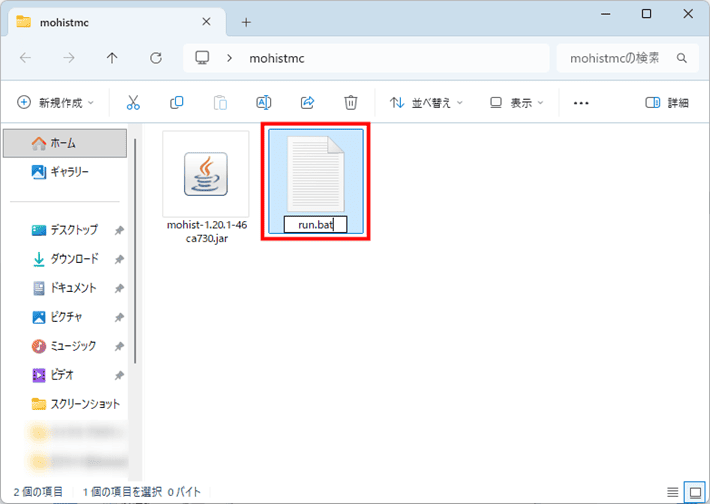
Task: Expand the address bar chevron before mohistmc
Action: tap(230, 58)
